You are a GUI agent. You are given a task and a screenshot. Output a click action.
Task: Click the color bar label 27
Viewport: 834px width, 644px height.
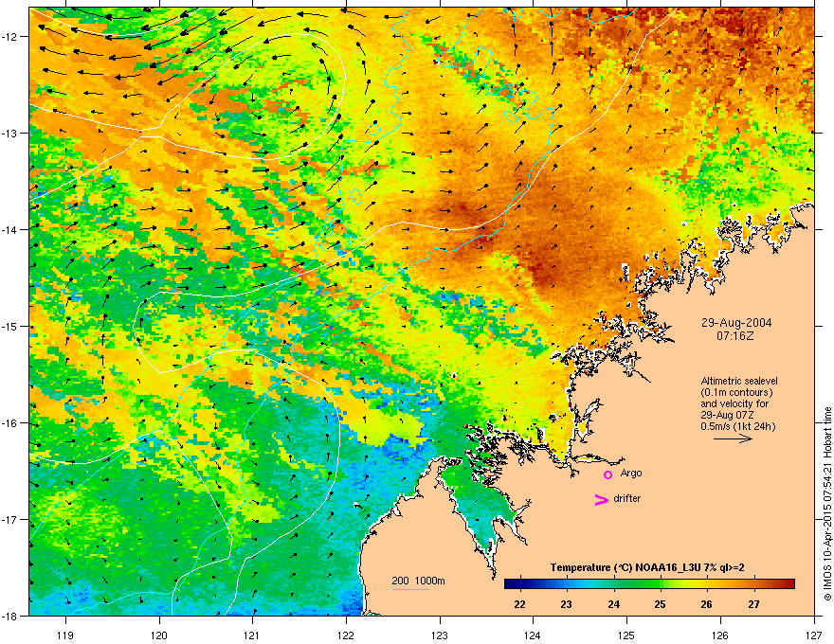[753, 604]
